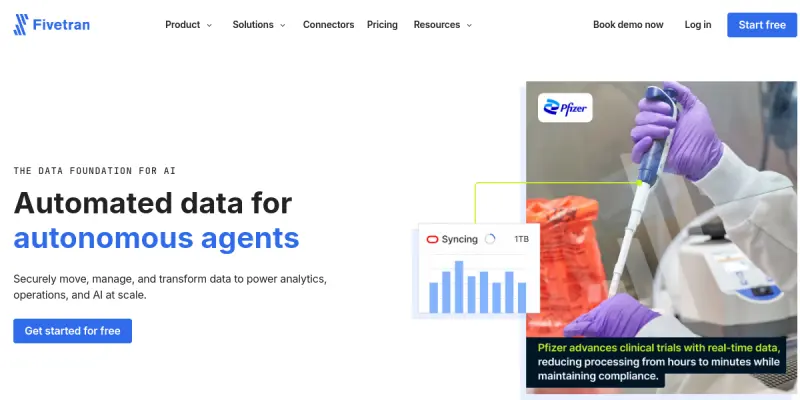
Task: Go to the Connectors page
Action: pyautogui.click(x=329, y=24)
